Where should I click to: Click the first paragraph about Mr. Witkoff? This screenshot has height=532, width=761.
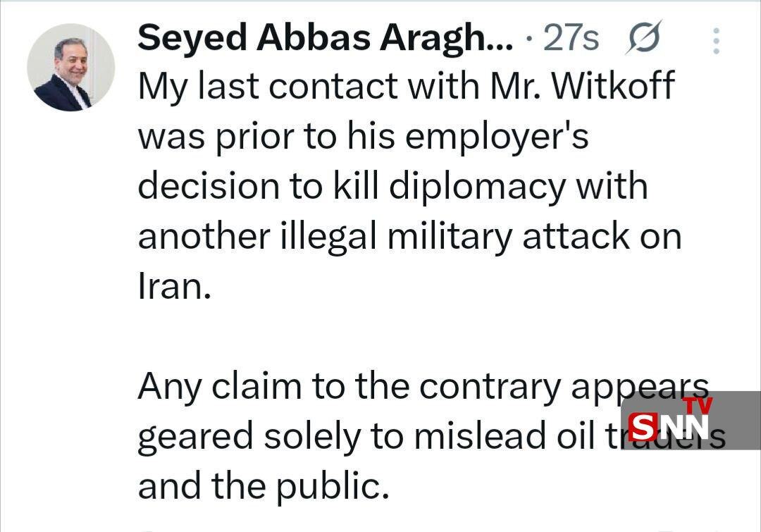coord(409,186)
